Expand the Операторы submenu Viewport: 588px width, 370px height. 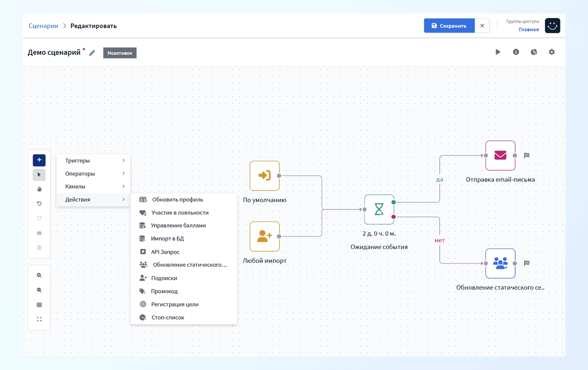click(94, 173)
